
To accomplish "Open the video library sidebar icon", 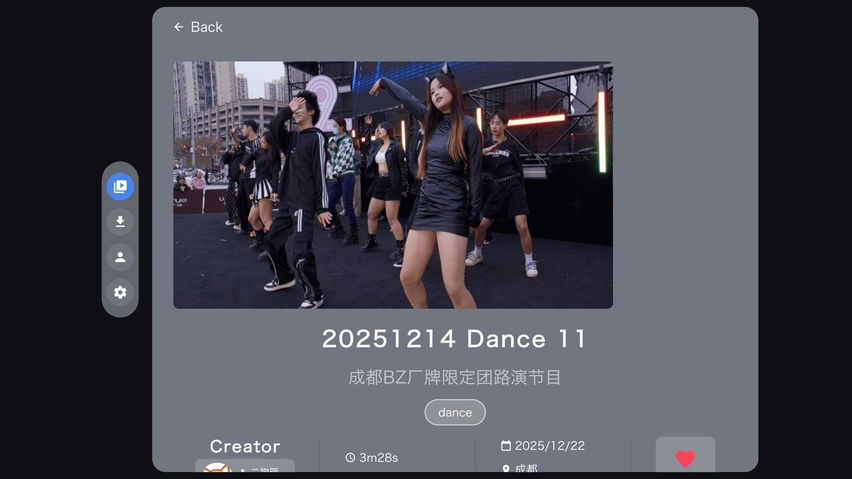I will pyautogui.click(x=120, y=186).
